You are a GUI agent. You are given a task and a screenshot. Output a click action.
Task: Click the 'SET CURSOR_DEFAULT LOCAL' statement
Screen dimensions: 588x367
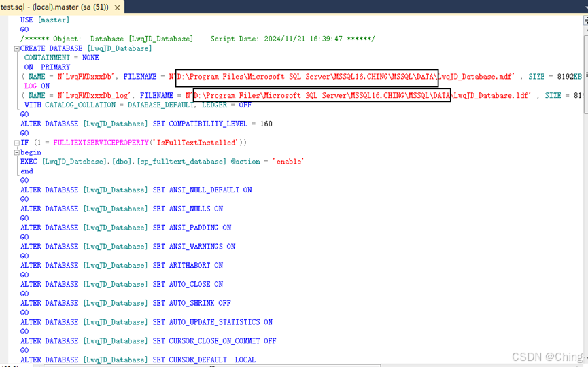point(204,360)
